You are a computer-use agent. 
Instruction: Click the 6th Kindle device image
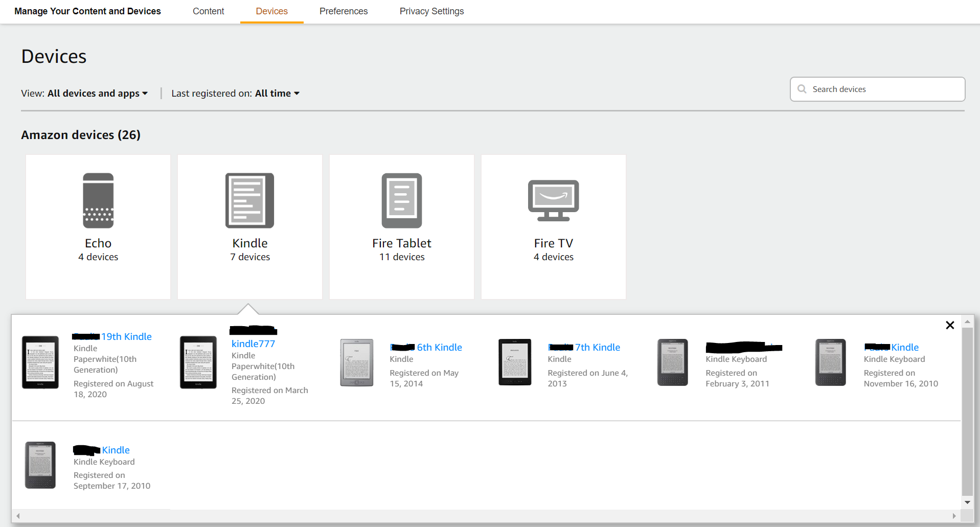(x=357, y=362)
